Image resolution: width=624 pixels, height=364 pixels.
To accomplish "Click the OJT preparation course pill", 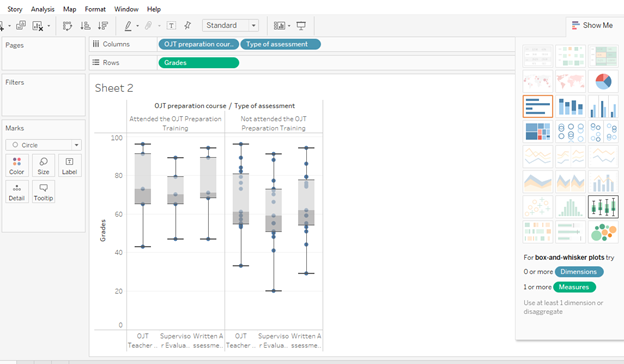I will point(199,44).
